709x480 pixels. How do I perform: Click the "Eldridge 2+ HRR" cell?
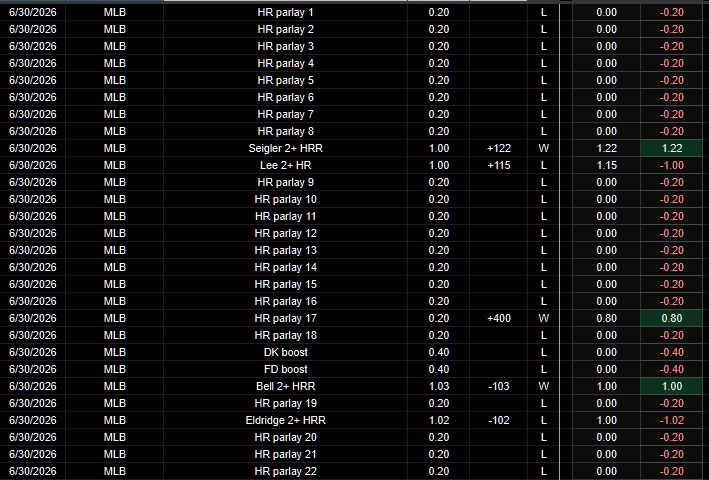click(285, 420)
